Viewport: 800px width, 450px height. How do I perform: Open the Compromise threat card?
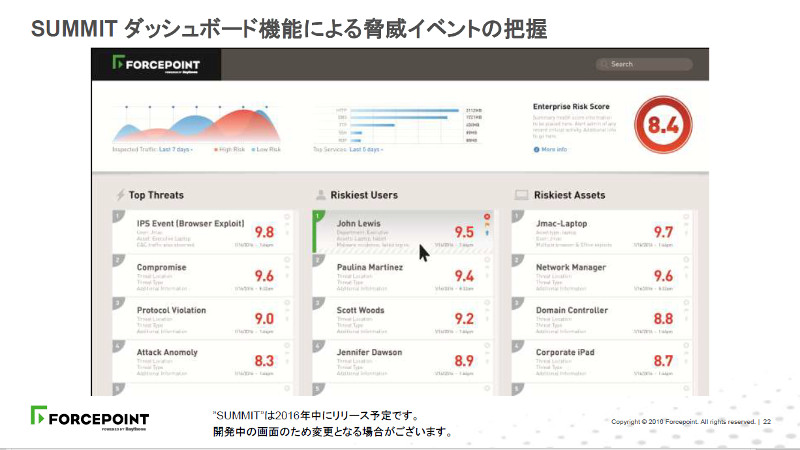click(203, 276)
